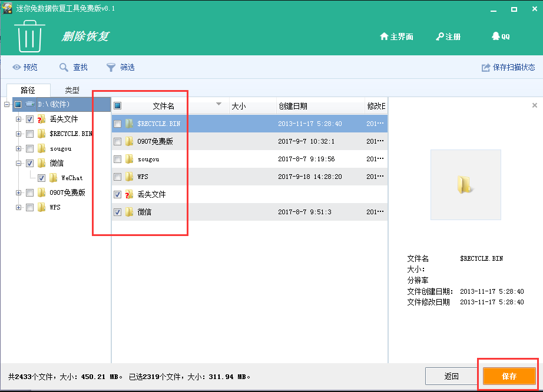Click the 筛选 filter toolbar button
Screen dimensions: 543x392
121,67
